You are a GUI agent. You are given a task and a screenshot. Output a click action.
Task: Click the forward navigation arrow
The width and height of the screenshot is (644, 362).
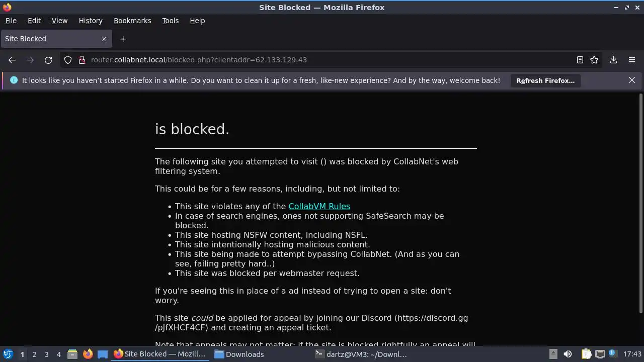click(30, 60)
